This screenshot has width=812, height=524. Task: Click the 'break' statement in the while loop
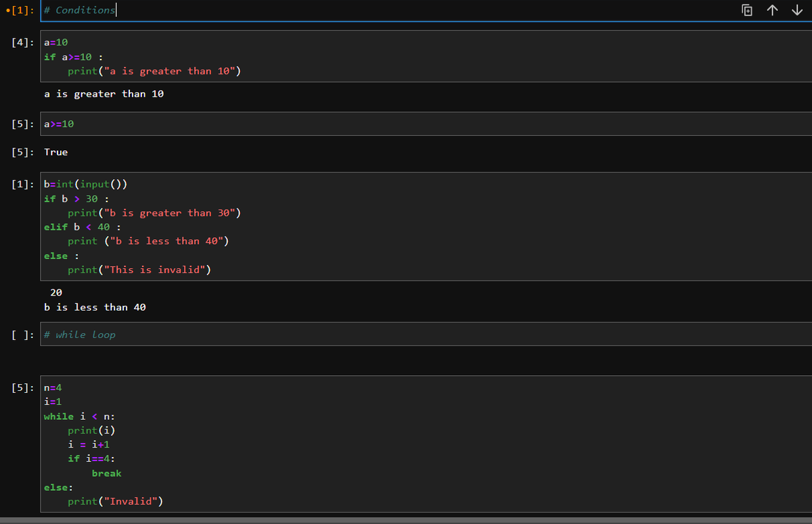(107, 473)
